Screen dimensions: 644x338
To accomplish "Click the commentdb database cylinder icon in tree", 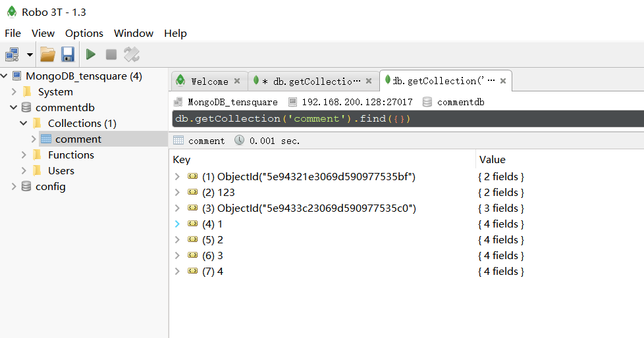I will pos(26,107).
